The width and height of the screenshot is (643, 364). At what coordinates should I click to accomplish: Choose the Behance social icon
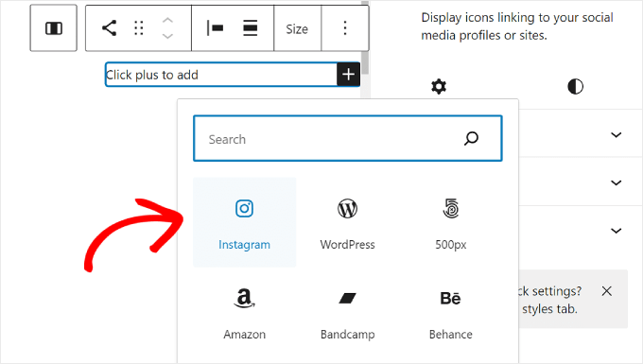[451, 312]
